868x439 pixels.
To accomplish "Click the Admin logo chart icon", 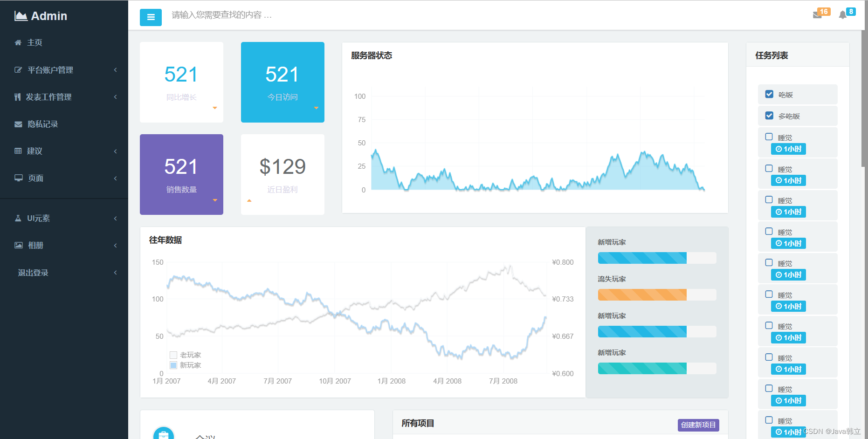I will (21, 16).
